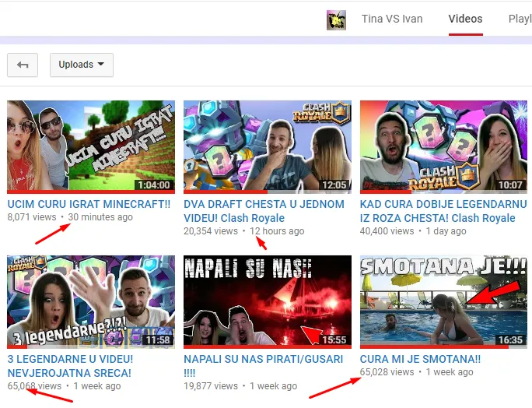Screen dimensions: 532x408
Task: Open the NAPALI SU NAS pirate thumbnail
Action: pyautogui.click(x=267, y=301)
